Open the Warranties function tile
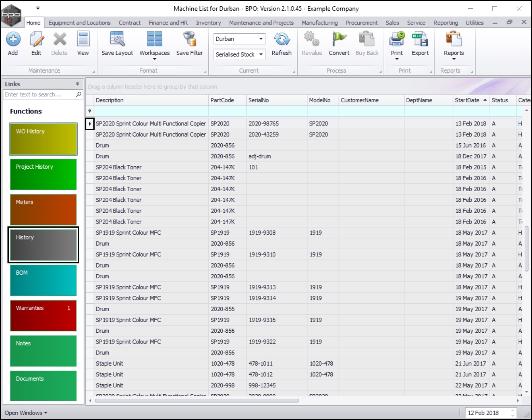 tap(43, 315)
